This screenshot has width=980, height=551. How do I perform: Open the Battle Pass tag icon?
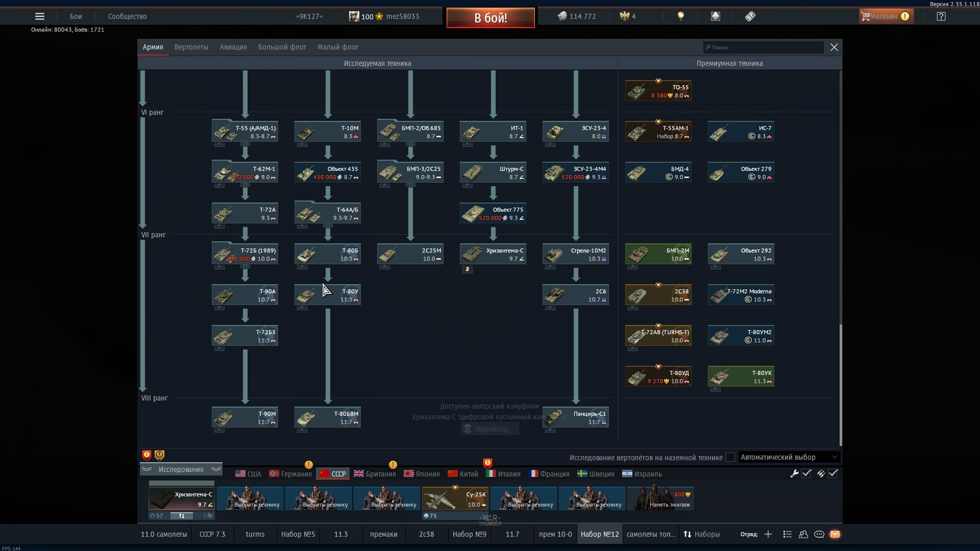pos(750,16)
